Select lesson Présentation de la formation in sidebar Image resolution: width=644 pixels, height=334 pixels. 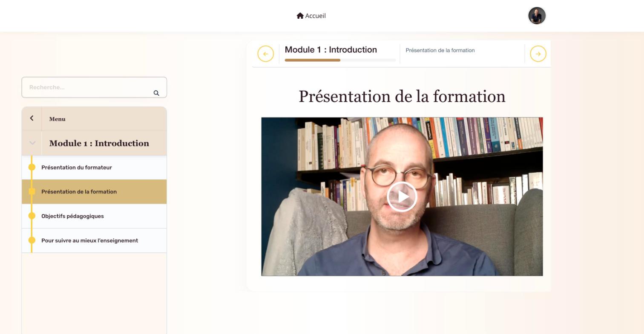pos(94,192)
